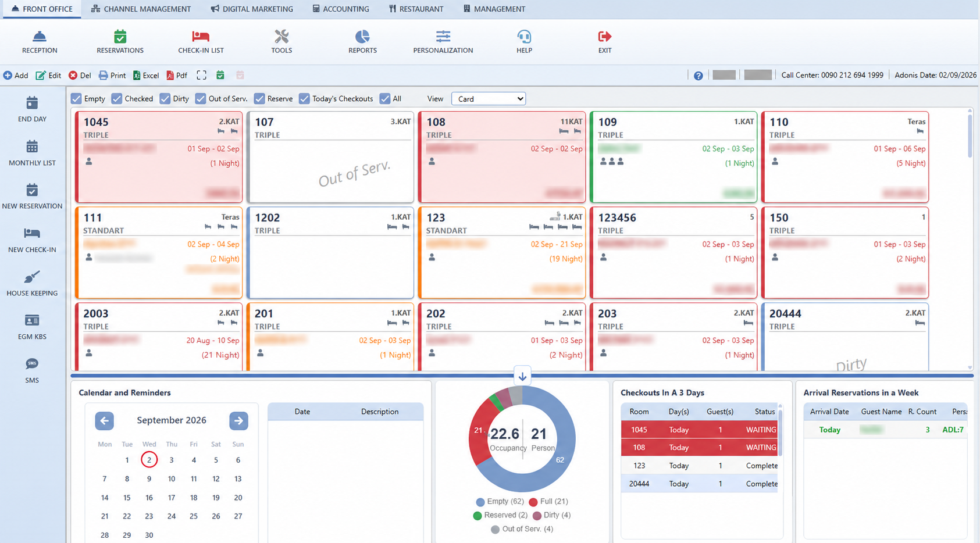
Task: Click the Del button
Action: tap(80, 75)
